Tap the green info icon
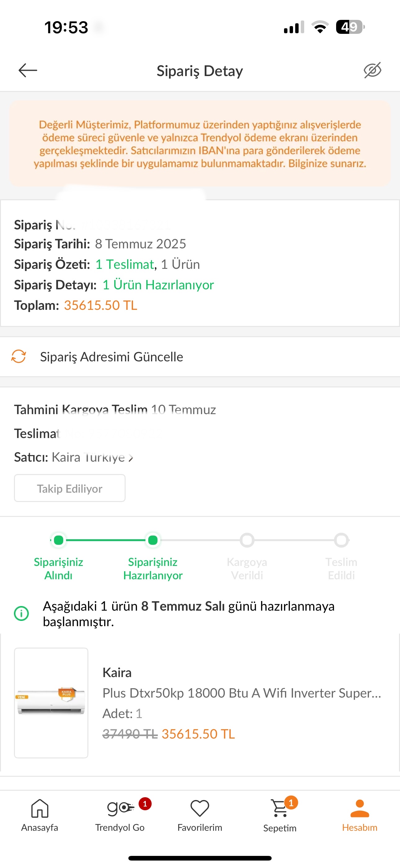Image resolution: width=400 pixels, height=868 pixels. [21, 613]
